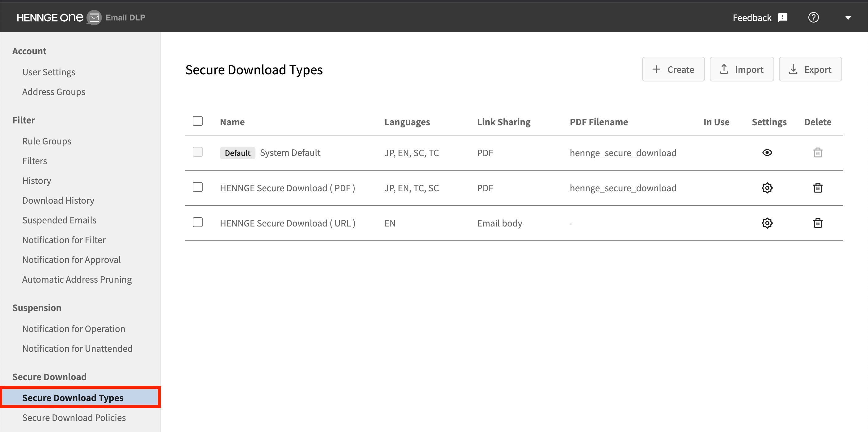Click the Default badge on System Default

[238, 153]
